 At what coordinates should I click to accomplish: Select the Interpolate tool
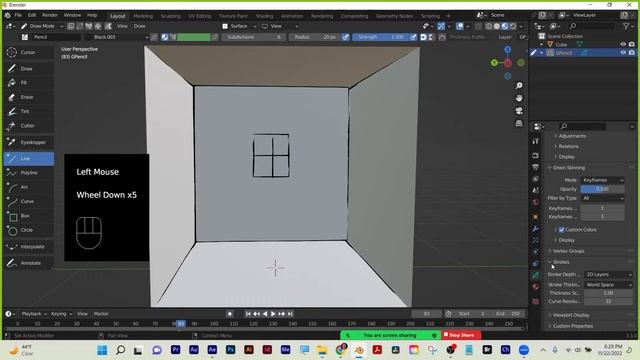[29, 247]
